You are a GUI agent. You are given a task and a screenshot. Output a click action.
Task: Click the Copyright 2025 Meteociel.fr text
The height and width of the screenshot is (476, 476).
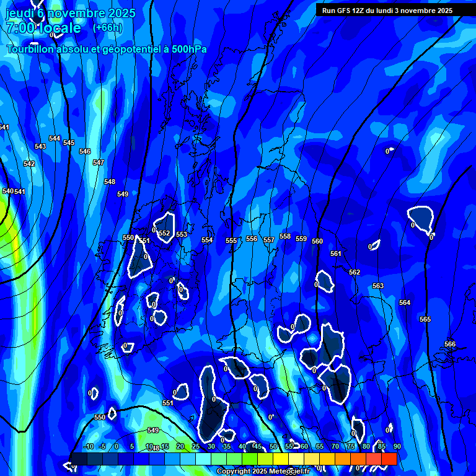pyautogui.click(x=263, y=472)
